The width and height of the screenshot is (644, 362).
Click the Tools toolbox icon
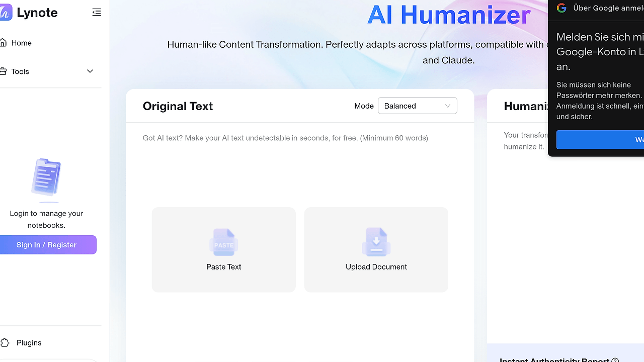[x=4, y=71]
